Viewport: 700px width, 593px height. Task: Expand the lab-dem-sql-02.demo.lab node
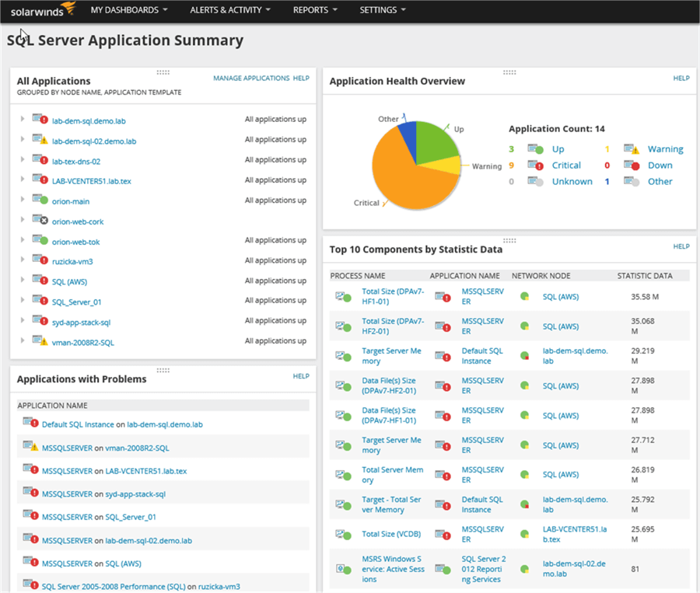pos(23,139)
